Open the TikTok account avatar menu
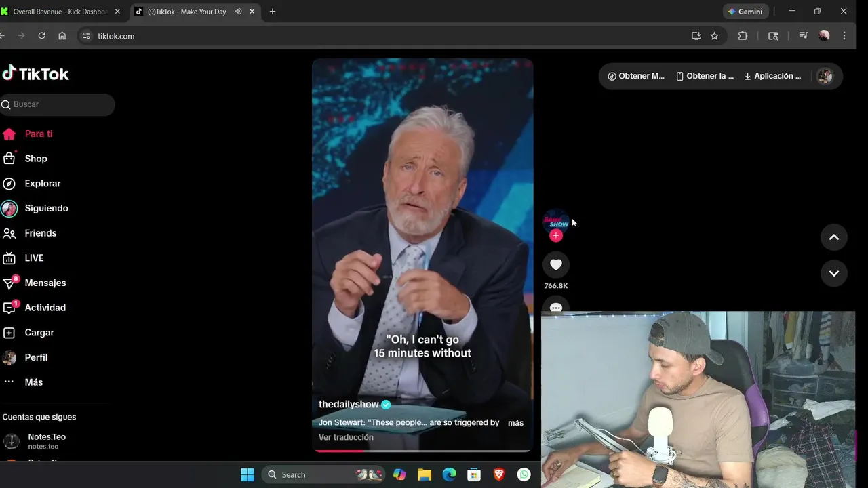The width and height of the screenshot is (868, 488). pos(825,76)
